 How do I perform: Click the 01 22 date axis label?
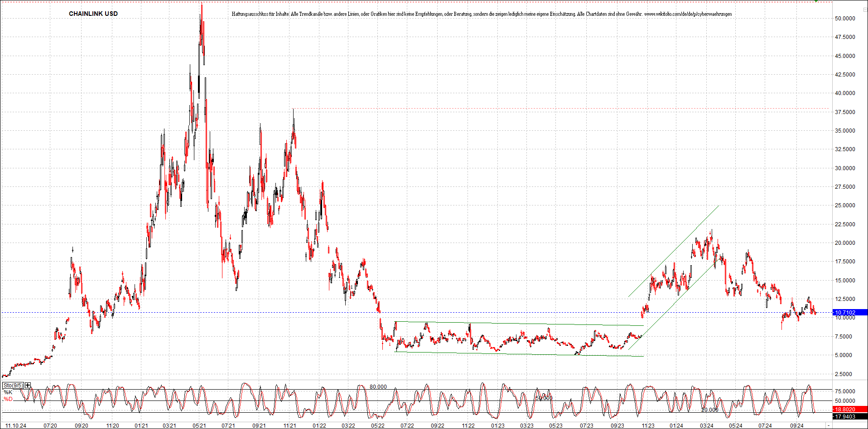[x=319, y=426]
